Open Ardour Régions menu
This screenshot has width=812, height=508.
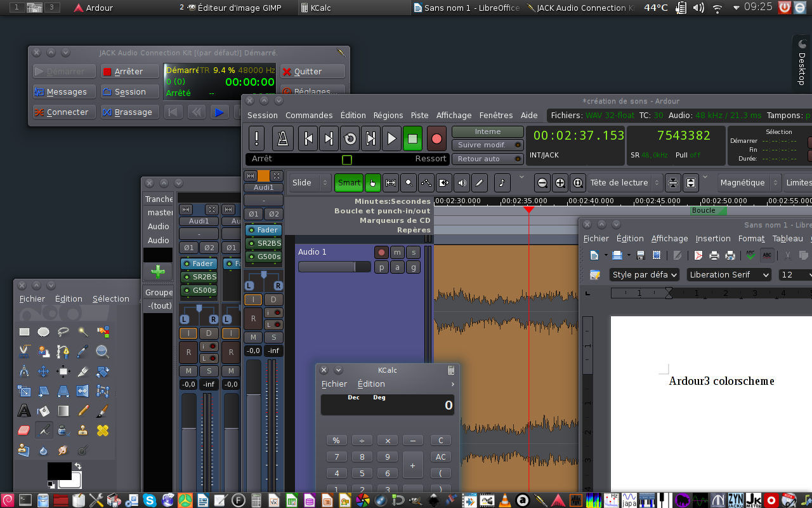coord(388,116)
